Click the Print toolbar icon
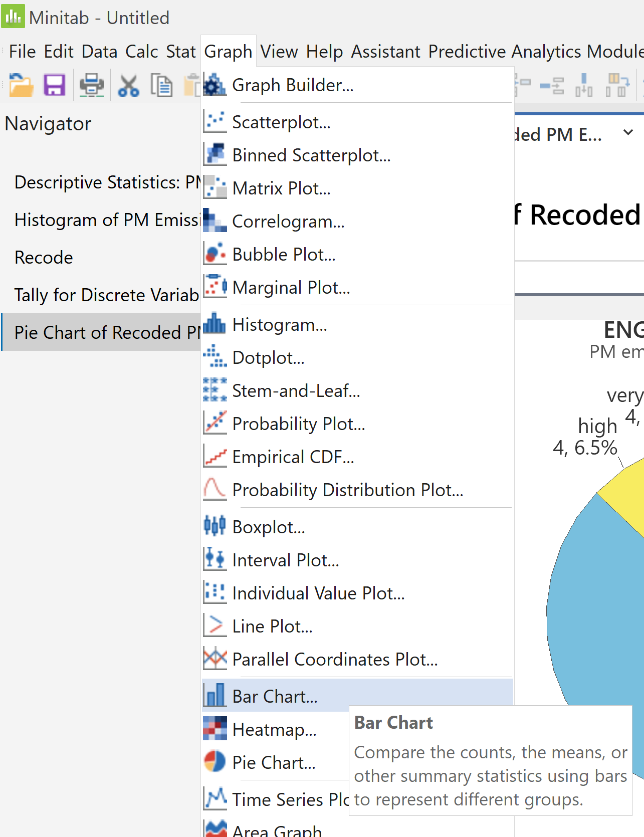Screen dimensions: 644x837 point(92,85)
